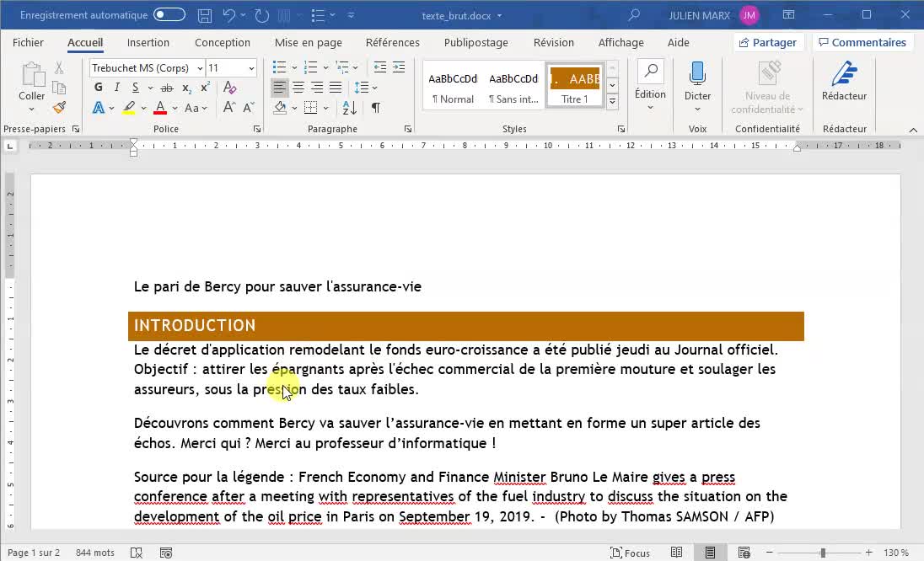Apply strikethrough formatting to text
Screen dimensions: 924x561
click(x=167, y=88)
